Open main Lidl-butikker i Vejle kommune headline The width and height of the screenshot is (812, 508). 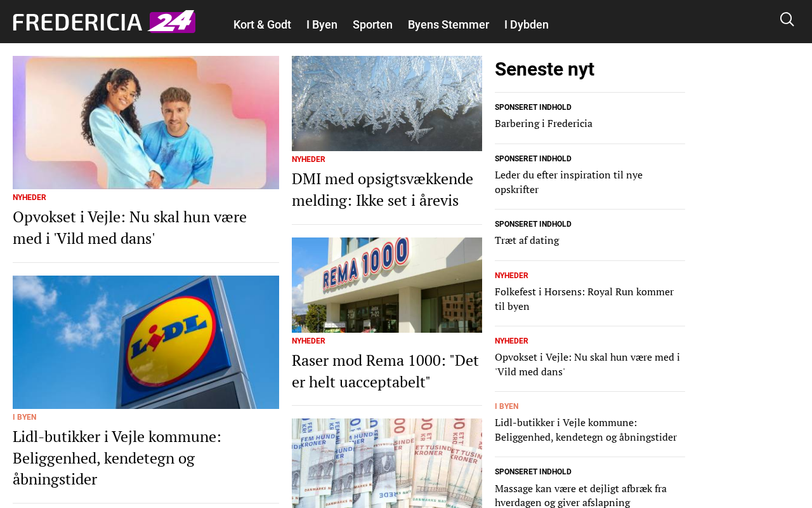click(117, 458)
